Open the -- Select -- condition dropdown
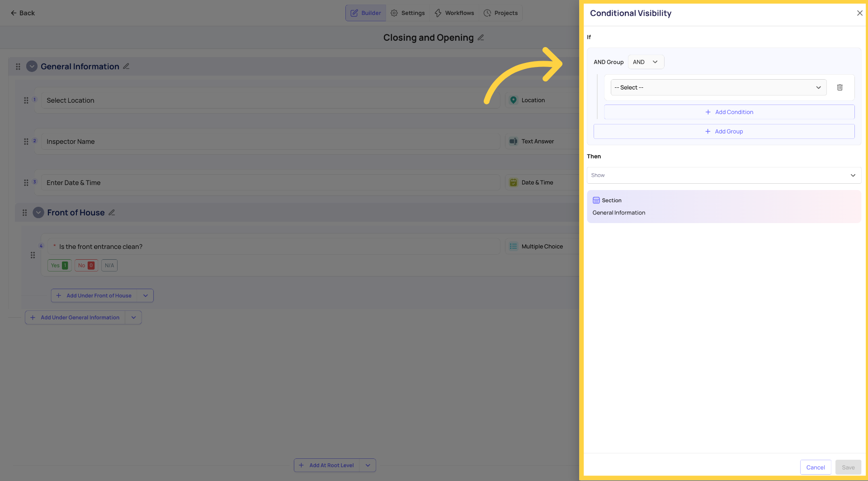868x481 pixels. 718,87
